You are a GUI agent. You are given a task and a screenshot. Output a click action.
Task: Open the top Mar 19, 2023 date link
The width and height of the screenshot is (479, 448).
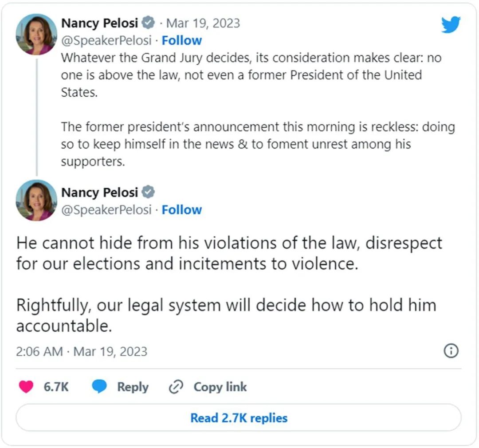pos(203,23)
